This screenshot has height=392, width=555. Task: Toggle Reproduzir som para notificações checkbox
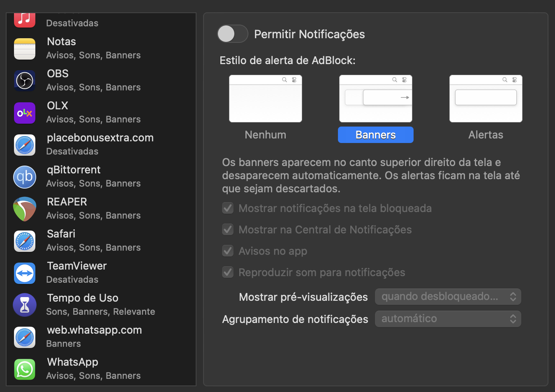228,272
